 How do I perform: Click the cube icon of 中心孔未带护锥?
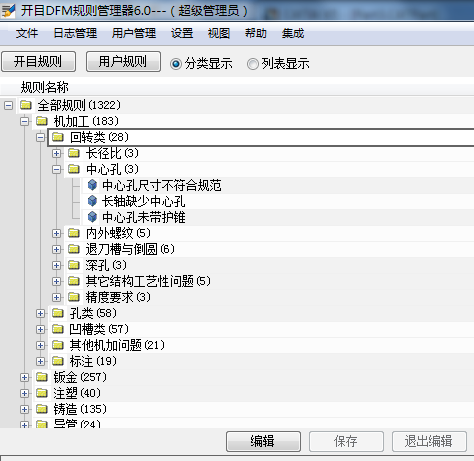[92, 217]
